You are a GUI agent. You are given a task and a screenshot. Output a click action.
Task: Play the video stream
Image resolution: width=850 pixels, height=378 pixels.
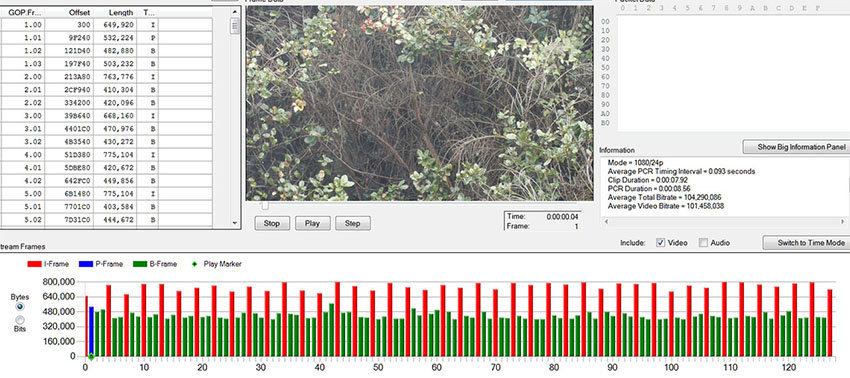click(x=312, y=223)
